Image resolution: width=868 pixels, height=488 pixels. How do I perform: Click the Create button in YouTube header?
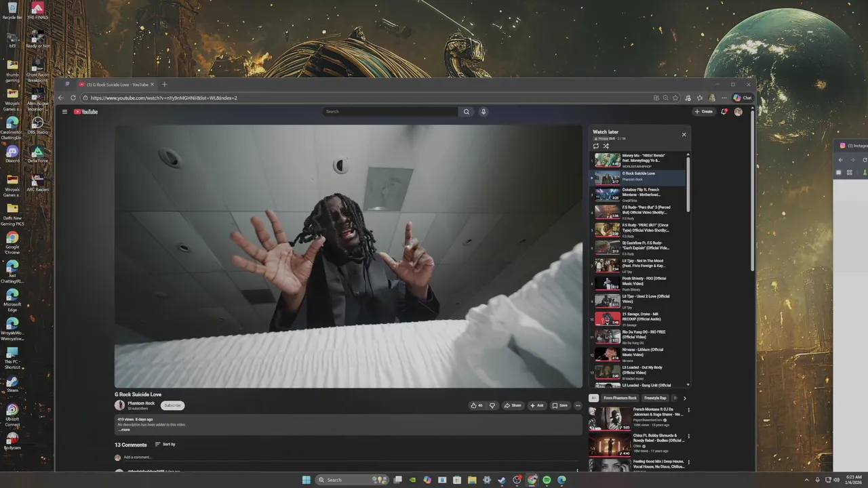click(704, 112)
